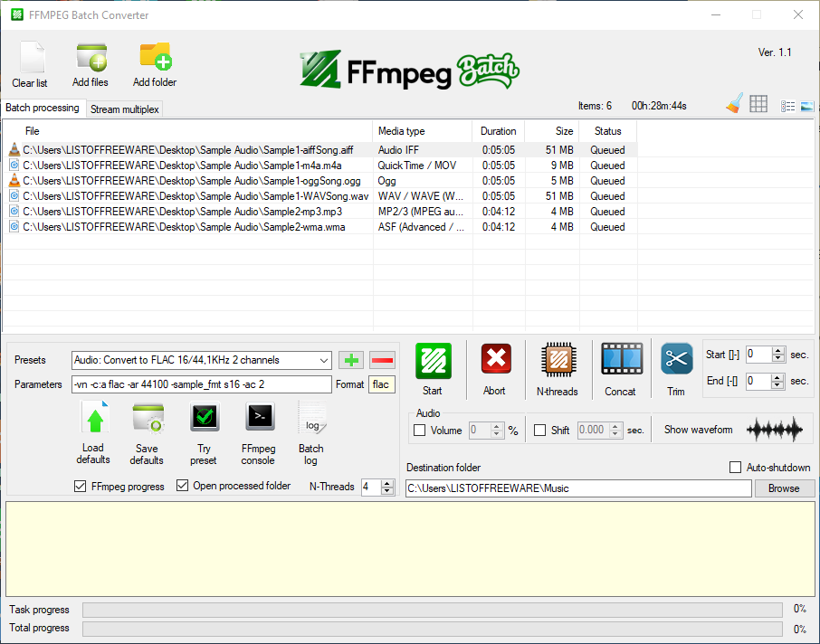This screenshot has width=820, height=644.
Task: Click the Browse button
Action: (x=784, y=488)
